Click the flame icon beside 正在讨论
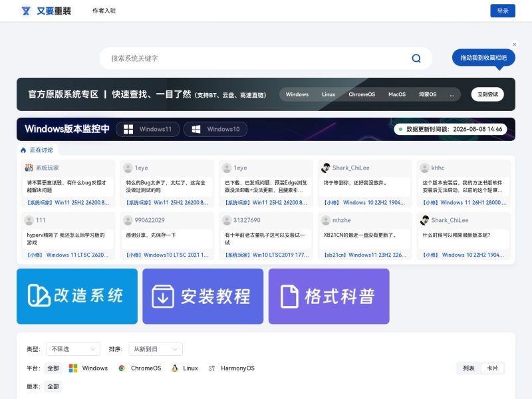Image resolution: width=532 pixels, height=399 pixels. (x=23, y=150)
